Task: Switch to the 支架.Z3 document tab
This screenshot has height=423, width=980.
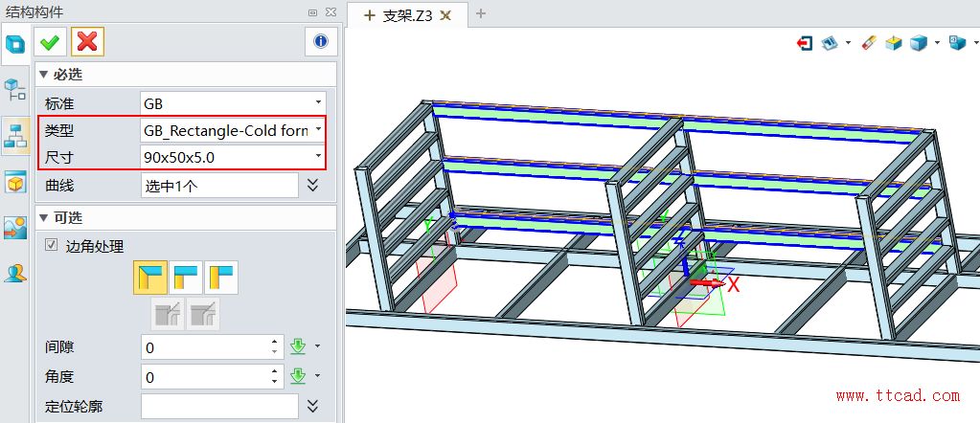Action: pyautogui.click(x=406, y=15)
